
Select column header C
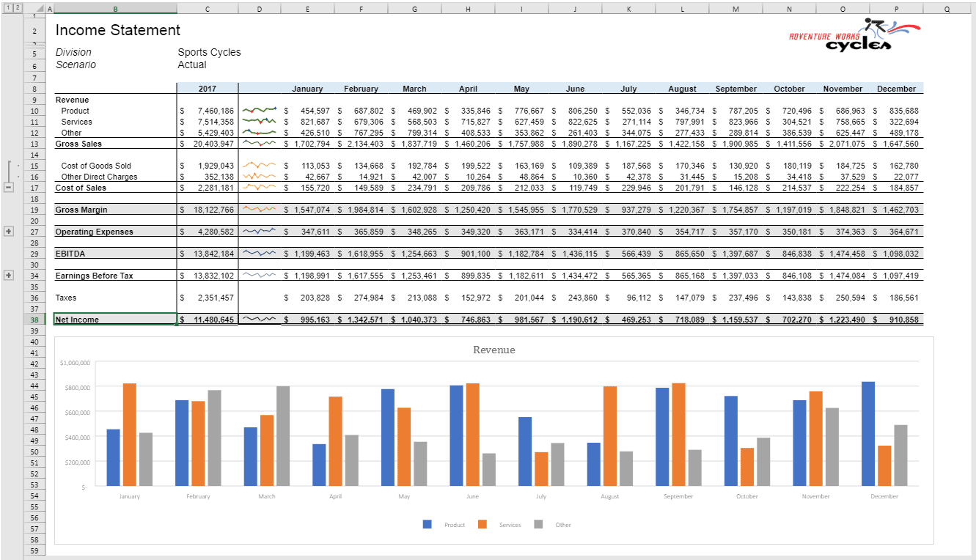point(208,9)
